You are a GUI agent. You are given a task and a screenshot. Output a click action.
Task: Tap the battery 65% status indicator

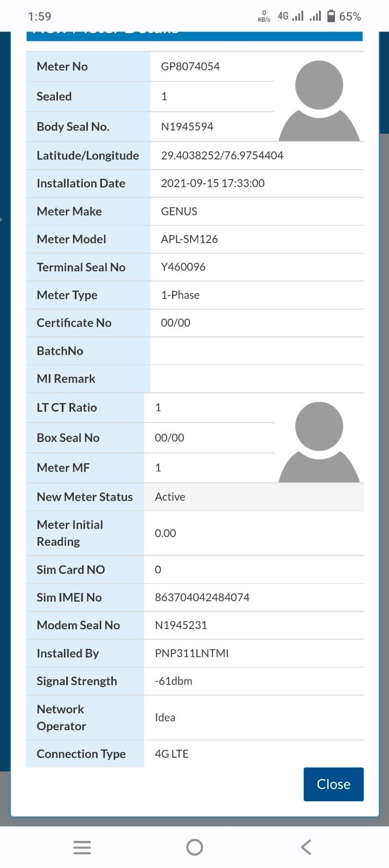point(344,16)
